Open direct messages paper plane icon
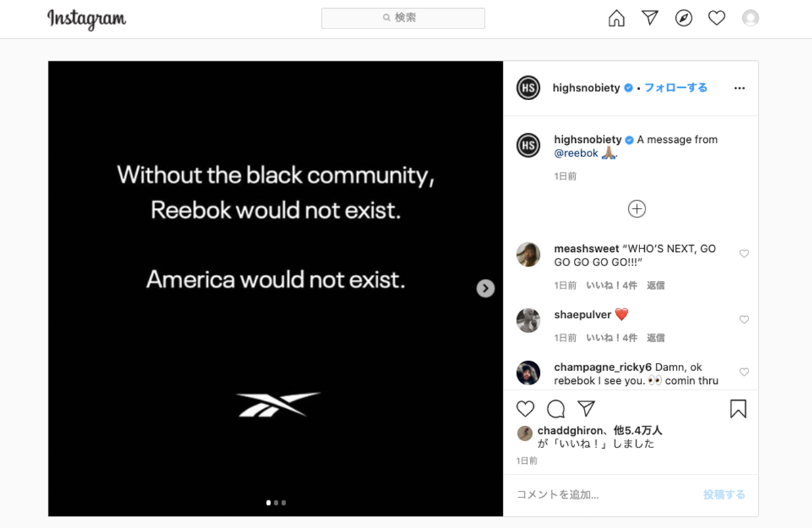This screenshot has height=528, width=812. tap(650, 18)
